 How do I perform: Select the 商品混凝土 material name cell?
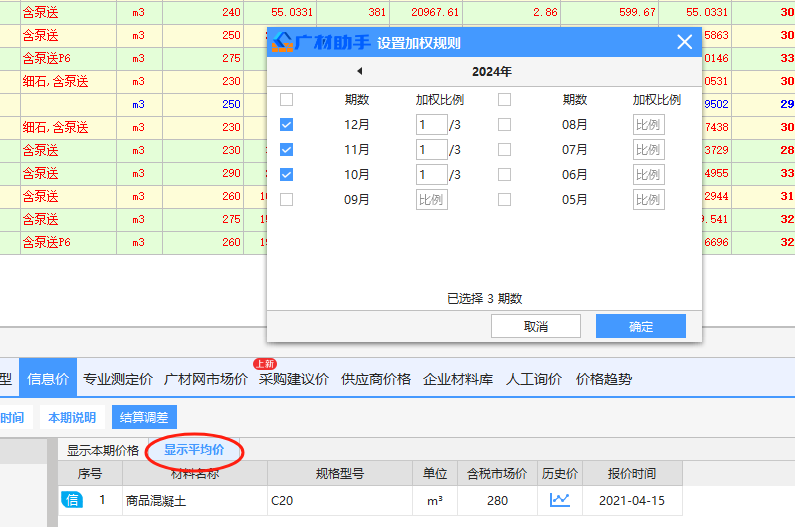coord(195,501)
